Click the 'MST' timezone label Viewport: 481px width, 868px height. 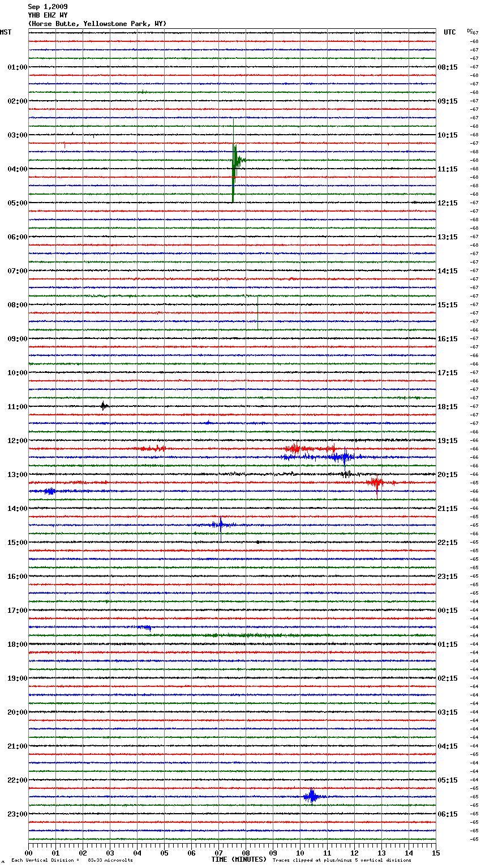pyautogui.click(x=6, y=32)
